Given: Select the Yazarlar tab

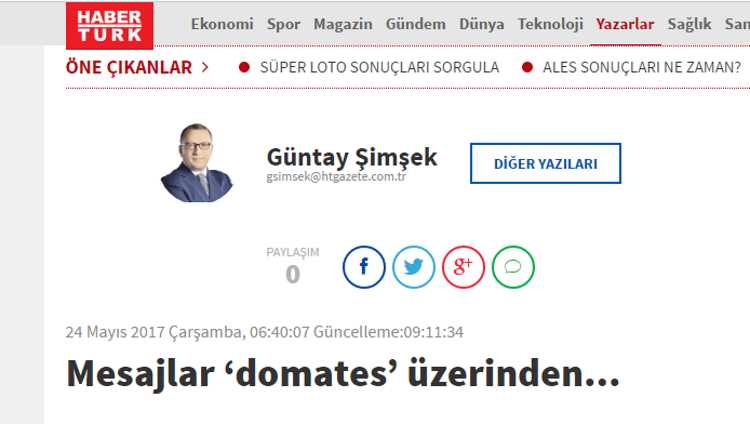Looking at the screenshot, I should (625, 24).
